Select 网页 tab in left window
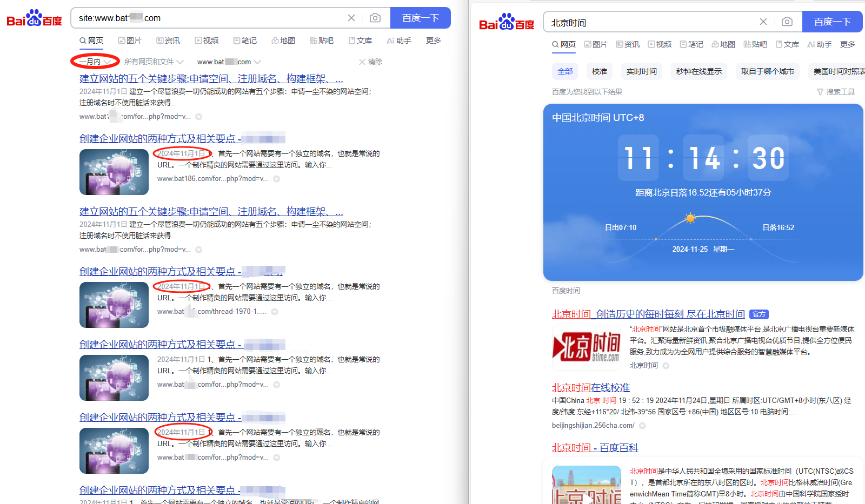This screenshot has height=504, width=865. pos(91,41)
